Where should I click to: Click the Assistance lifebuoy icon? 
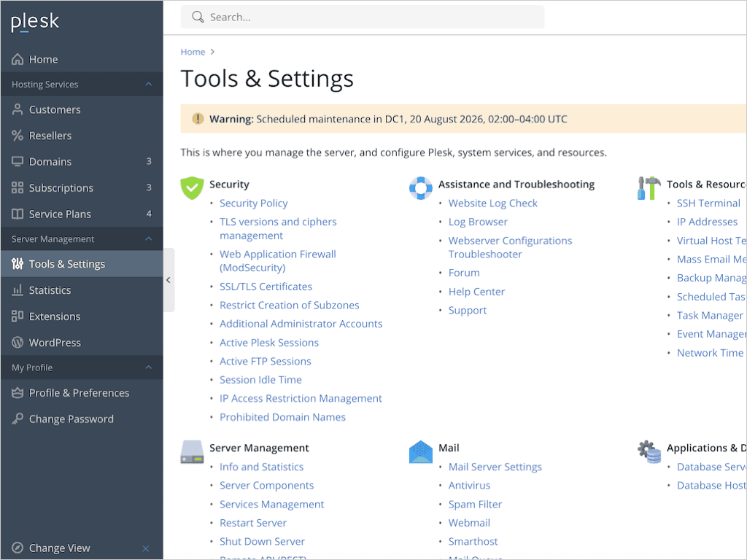(421, 188)
